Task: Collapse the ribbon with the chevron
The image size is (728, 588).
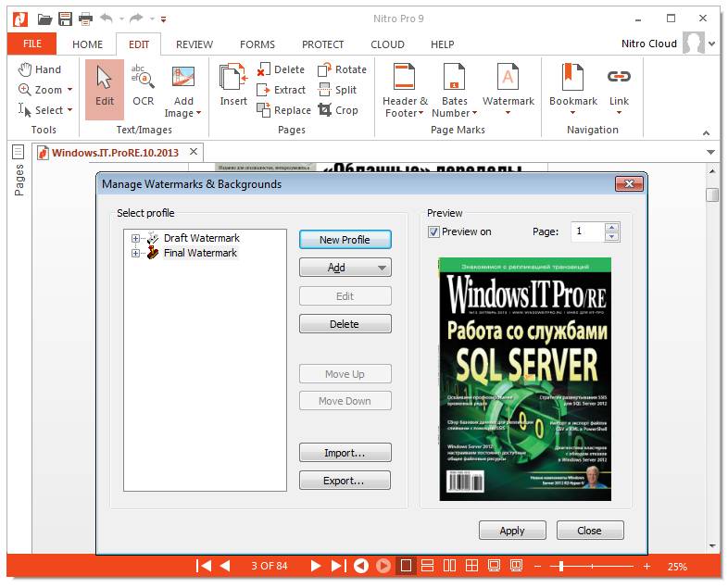Action: (x=706, y=133)
